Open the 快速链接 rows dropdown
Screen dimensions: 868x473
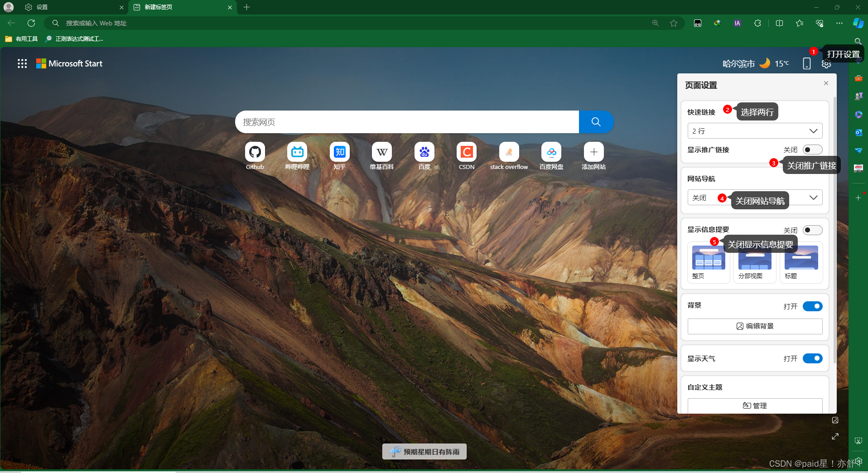tap(755, 131)
